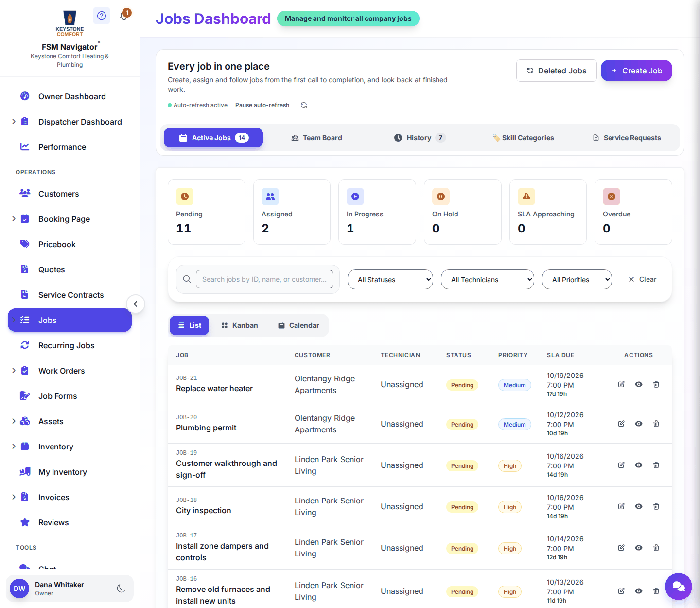
Task: Open Replace water heater job row
Action: pos(420,384)
